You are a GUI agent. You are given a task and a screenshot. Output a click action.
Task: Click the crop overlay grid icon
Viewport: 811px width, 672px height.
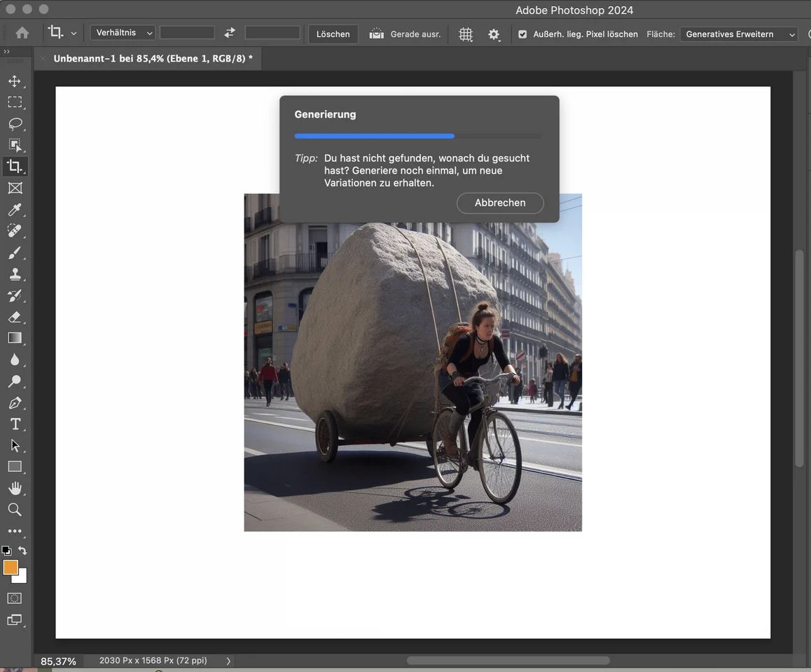(466, 34)
